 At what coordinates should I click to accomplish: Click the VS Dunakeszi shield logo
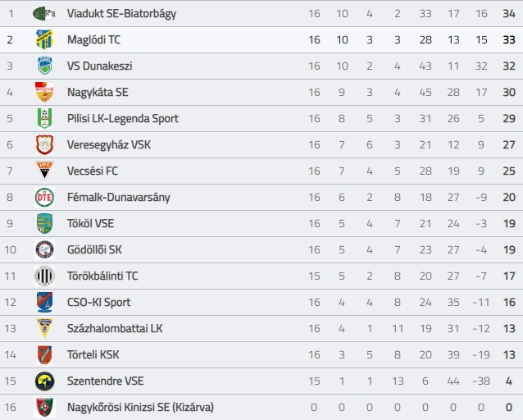pyautogui.click(x=45, y=66)
